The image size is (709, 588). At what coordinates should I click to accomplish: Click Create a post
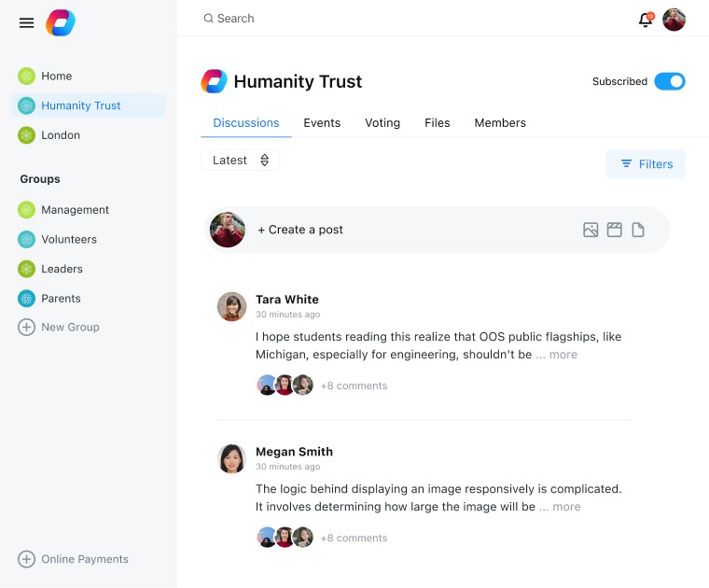tap(300, 230)
